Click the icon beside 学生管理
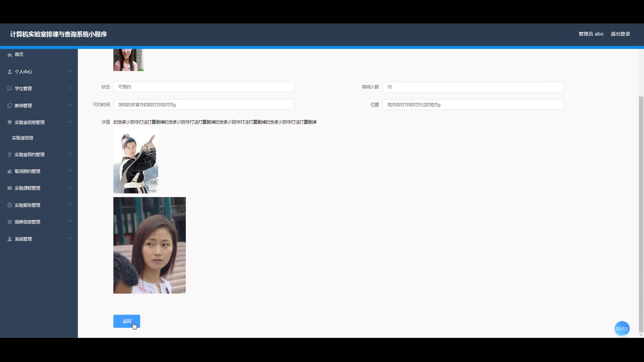 pyautogui.click(x=10, y=88)
